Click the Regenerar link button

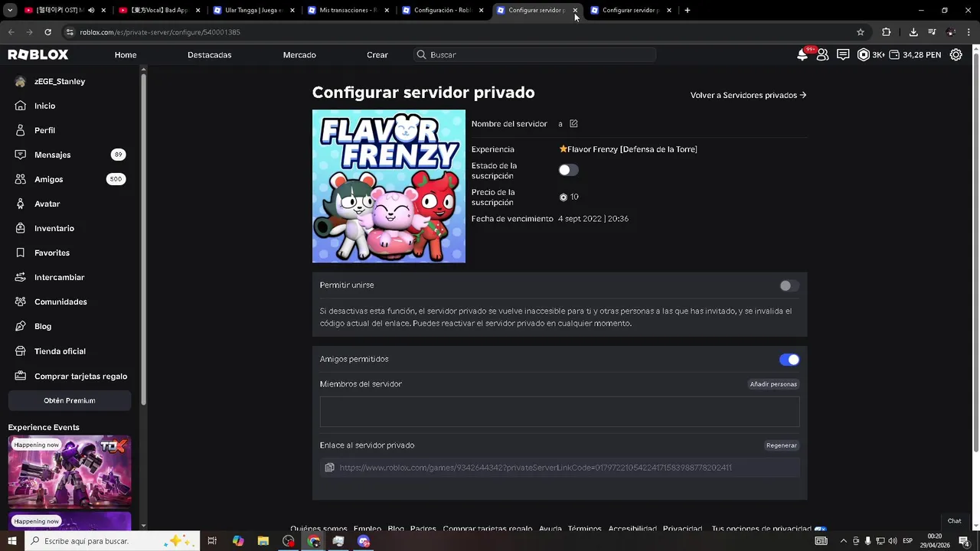[782, 445]
